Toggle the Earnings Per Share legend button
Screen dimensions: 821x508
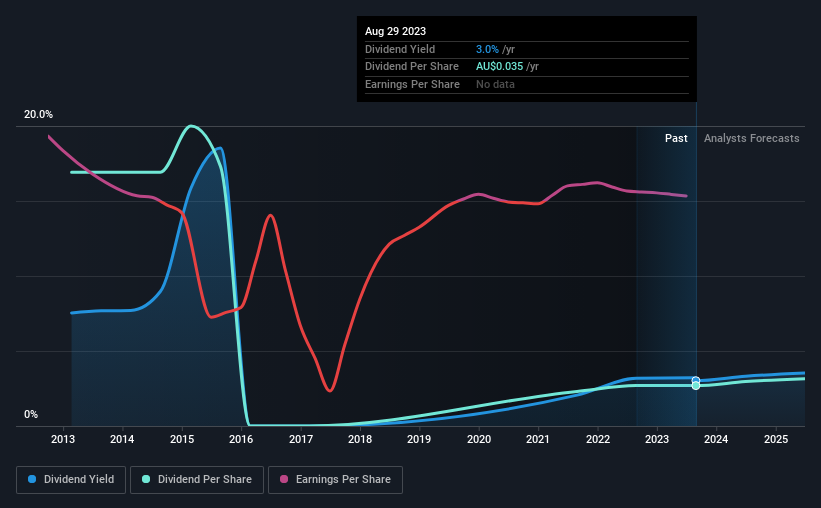[x=335, y=479]
